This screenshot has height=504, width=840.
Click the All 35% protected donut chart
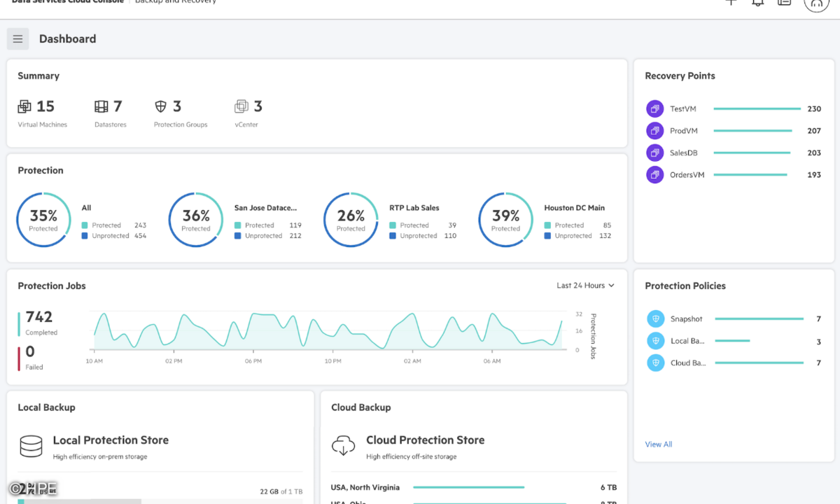pos(43,220)
